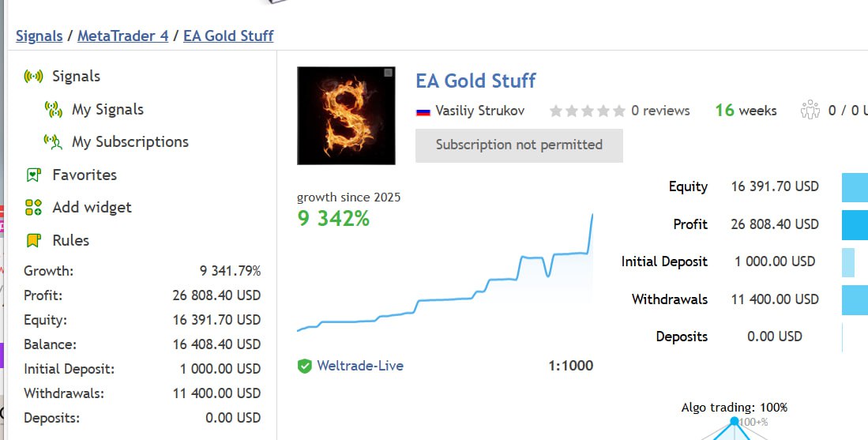The image size is (868, 440).
Task: Click the My Signals icon
Action: point(54,110)
